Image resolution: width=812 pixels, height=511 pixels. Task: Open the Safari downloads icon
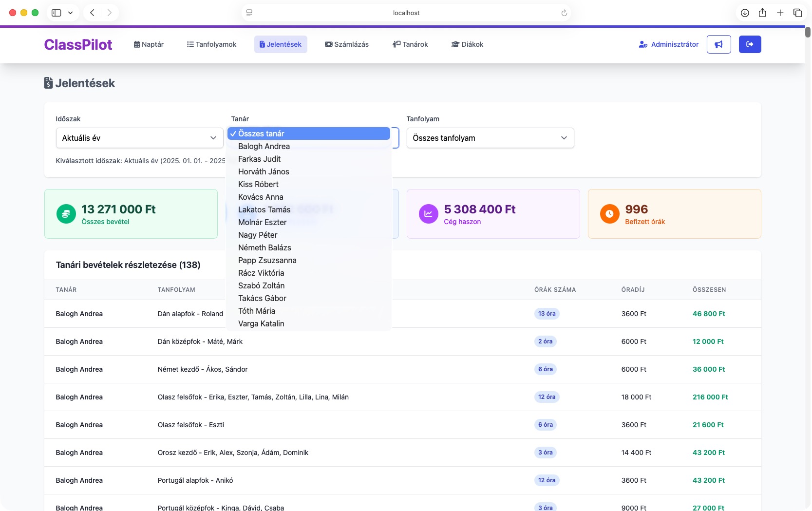click(x=745, y=13)
